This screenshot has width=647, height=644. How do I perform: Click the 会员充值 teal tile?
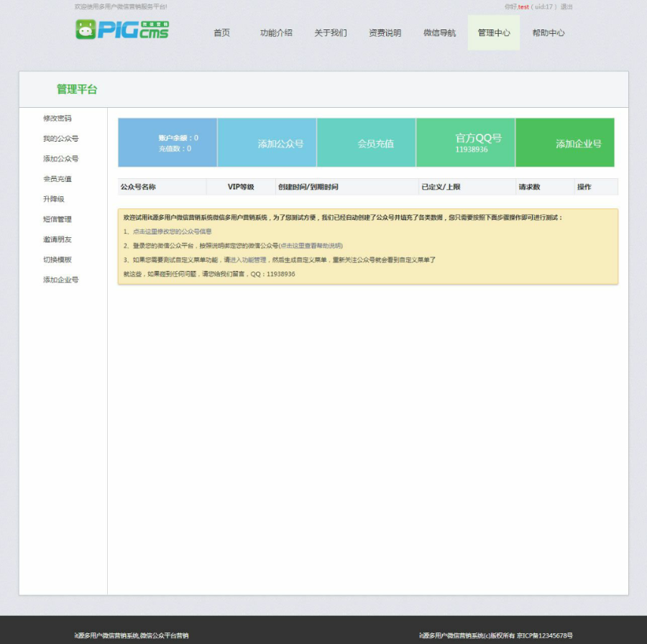pyautogui.click(x=367, y=143)
